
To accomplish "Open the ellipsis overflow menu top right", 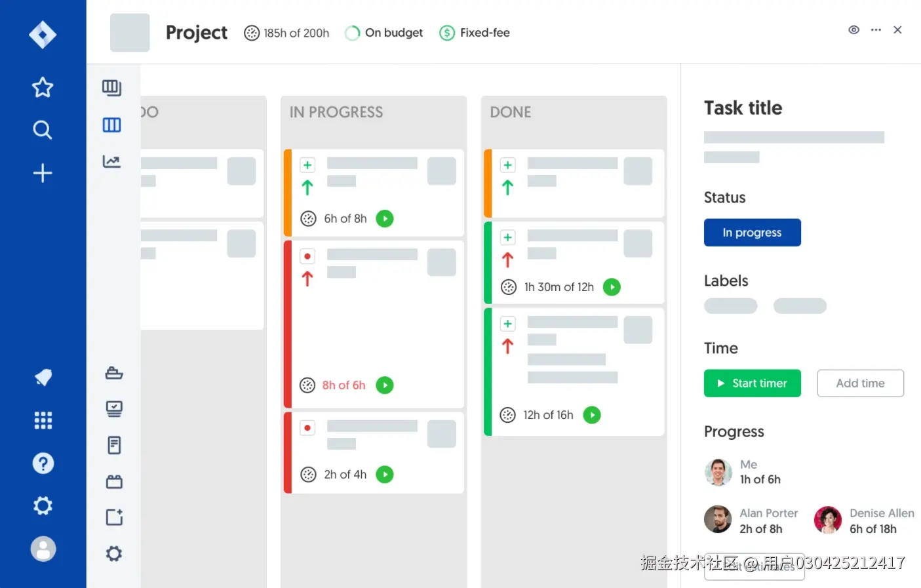I will [x=876, y=29].
